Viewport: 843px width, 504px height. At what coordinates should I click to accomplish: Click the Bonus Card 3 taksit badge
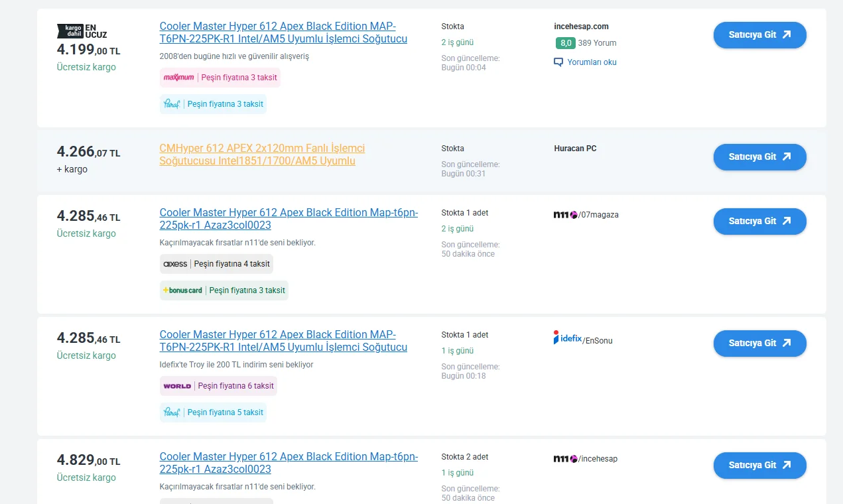(x=224, y=290)
